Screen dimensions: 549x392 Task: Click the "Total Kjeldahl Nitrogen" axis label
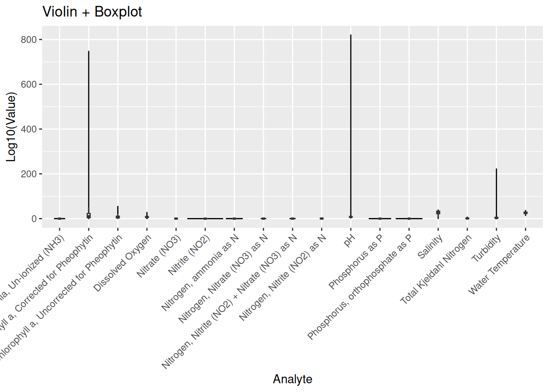click(436, 270)
